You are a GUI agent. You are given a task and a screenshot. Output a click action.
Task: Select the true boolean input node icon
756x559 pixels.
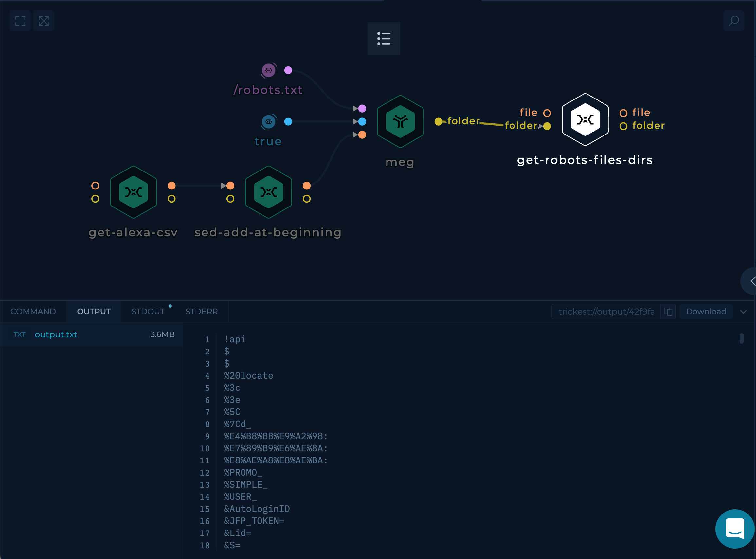(269, 122)
